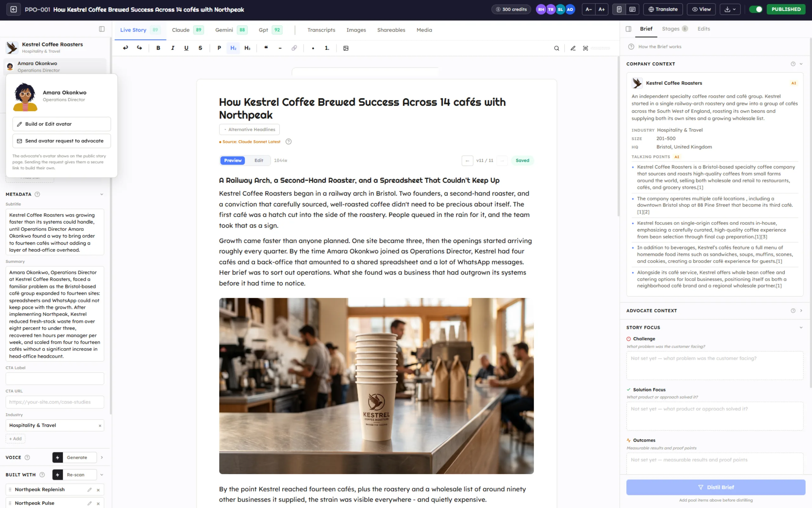This screenshot has width=812, height=508.
Task: Open the Translate menu
Action: click(x=663, y=10)
